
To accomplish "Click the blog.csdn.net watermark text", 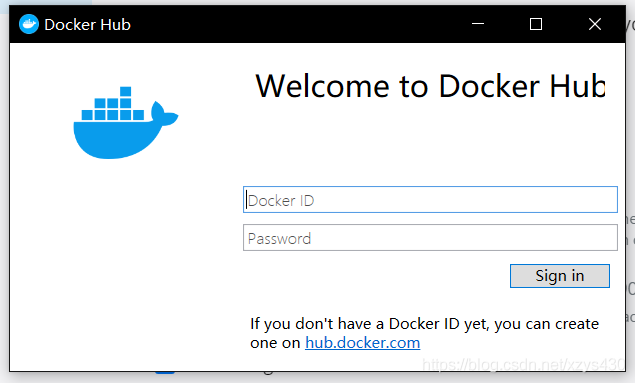I will coord(523,364).
